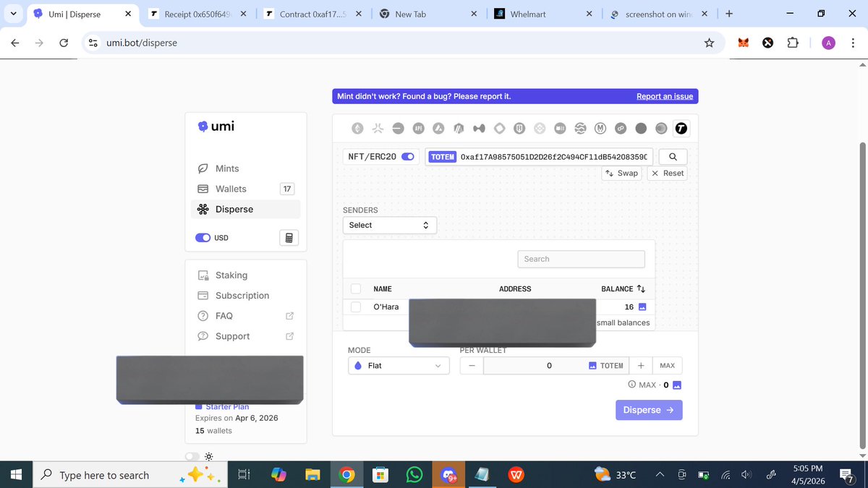Open Discord from the taskbar
The height and width of the screenshot is (488, 868).
[x=448, y=475]
